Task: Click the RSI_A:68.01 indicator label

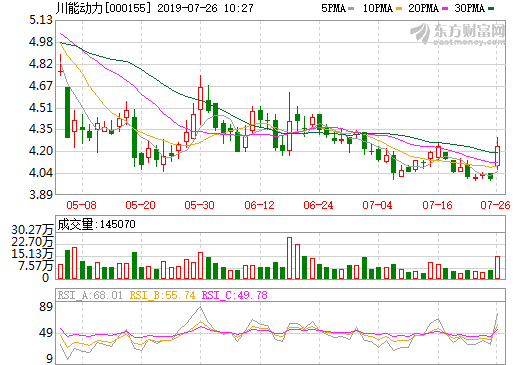Action: [x=90, y=295]
